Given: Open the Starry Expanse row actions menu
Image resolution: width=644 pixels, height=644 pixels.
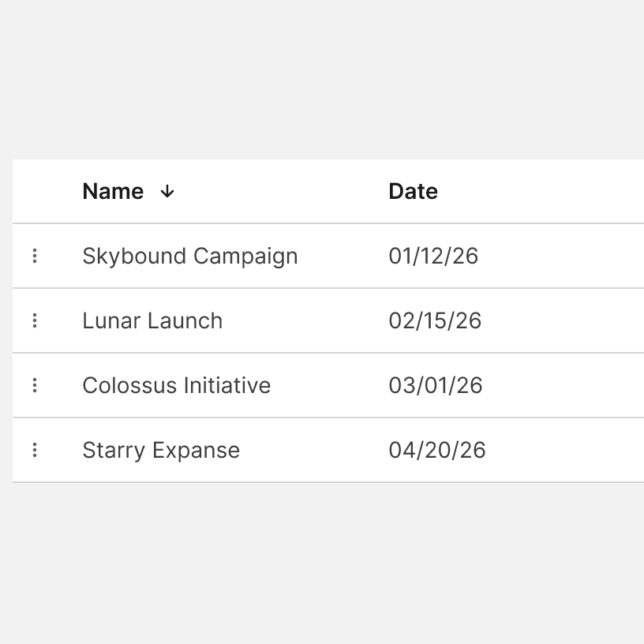Looking at the screenshot, I should click(x=35, y=450).
